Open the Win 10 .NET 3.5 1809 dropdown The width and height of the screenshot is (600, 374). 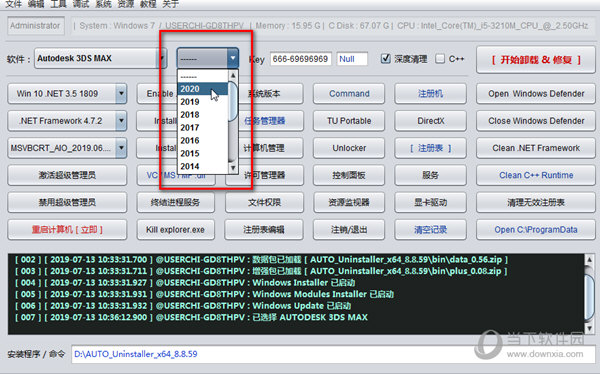pyautogui.click(x=67, y=94)
